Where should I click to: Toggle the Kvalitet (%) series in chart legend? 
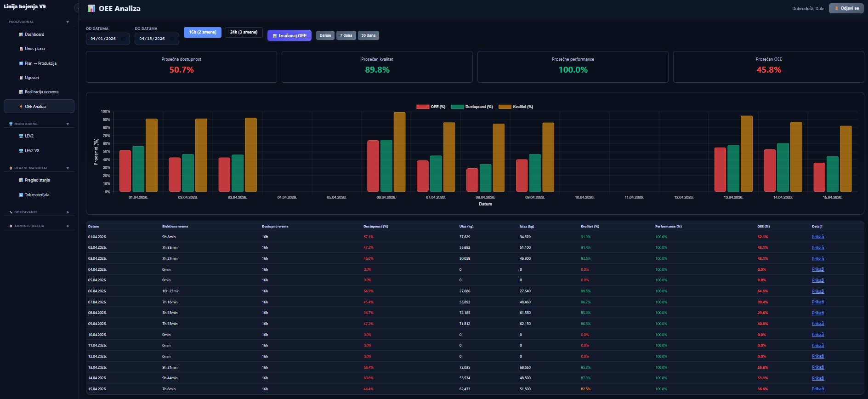(x=516, y=107)
